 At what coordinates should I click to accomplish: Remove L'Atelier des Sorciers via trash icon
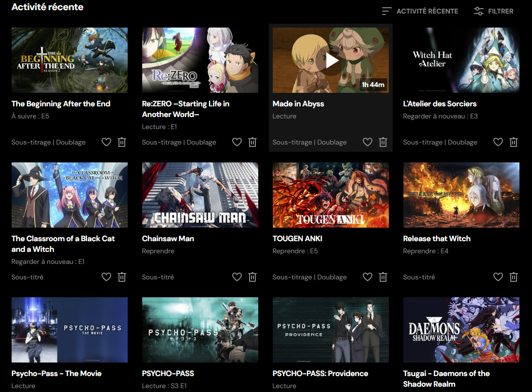(x=514, y=142)
